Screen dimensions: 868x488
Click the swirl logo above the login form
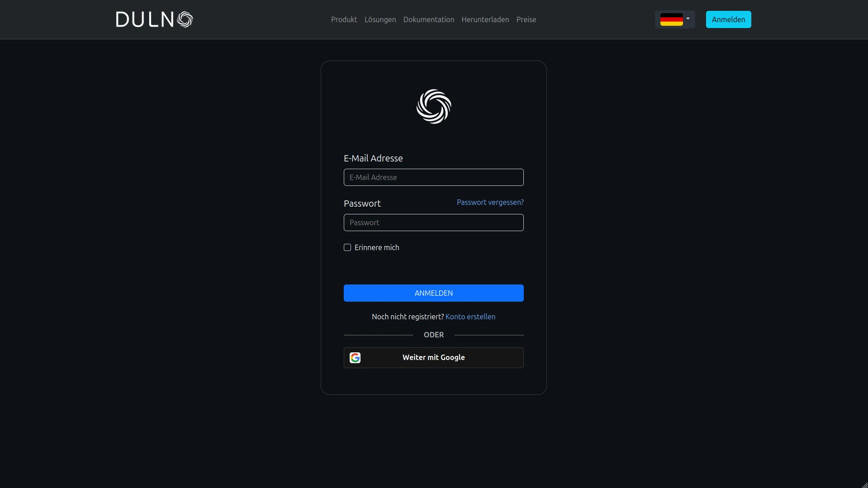pyautogui.click(x=433, y=107)
